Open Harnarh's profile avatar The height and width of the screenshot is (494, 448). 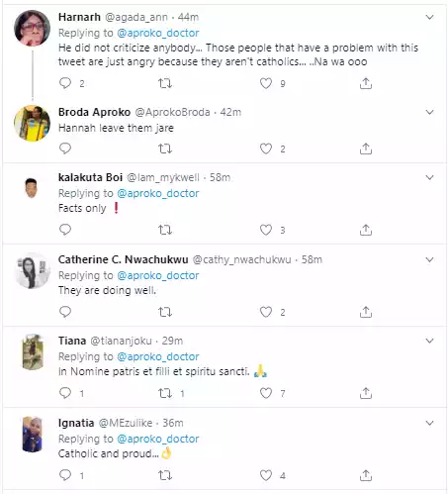(32, 28)
